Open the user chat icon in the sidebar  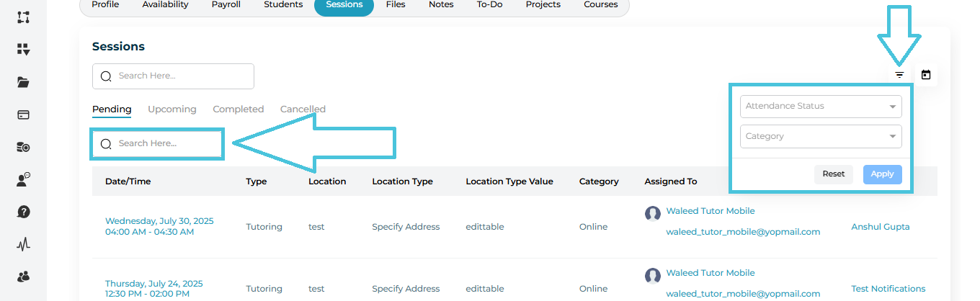[x=23, y=179]
